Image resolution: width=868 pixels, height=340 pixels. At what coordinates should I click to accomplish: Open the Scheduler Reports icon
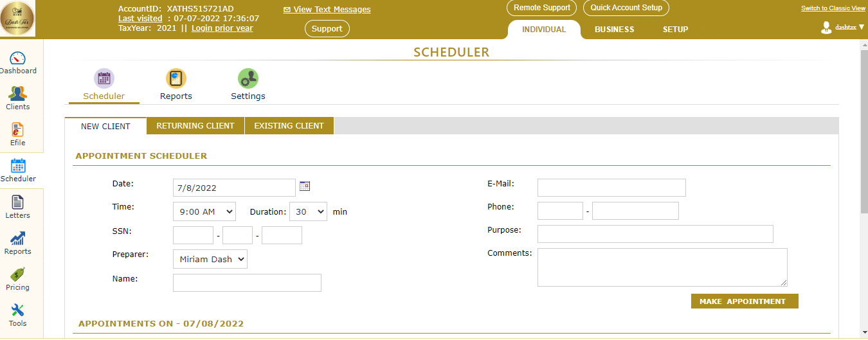(x=176, y=79)
